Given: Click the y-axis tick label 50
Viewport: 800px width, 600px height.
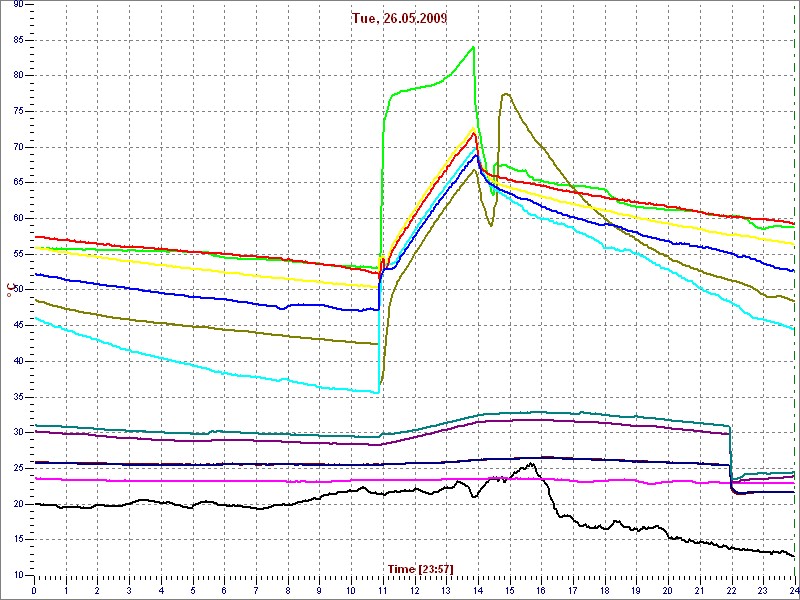Looking at the screenshot, I should (18, 290).
